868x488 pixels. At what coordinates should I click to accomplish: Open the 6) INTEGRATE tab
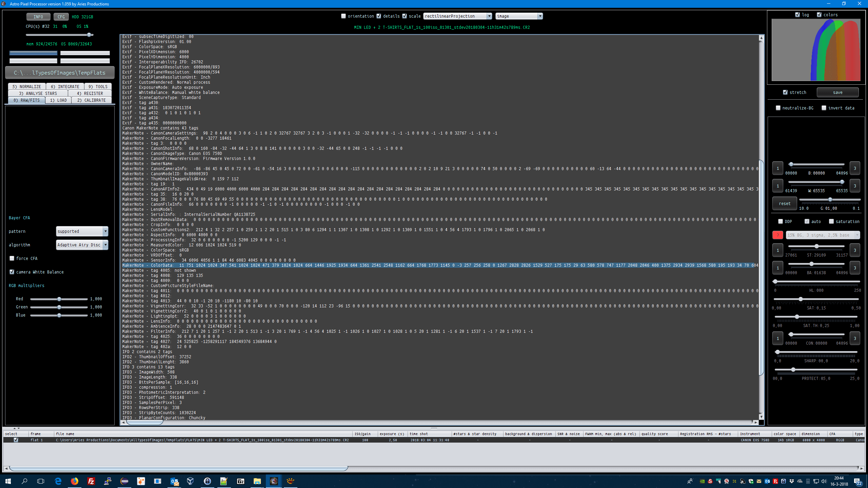pos(65,86)
